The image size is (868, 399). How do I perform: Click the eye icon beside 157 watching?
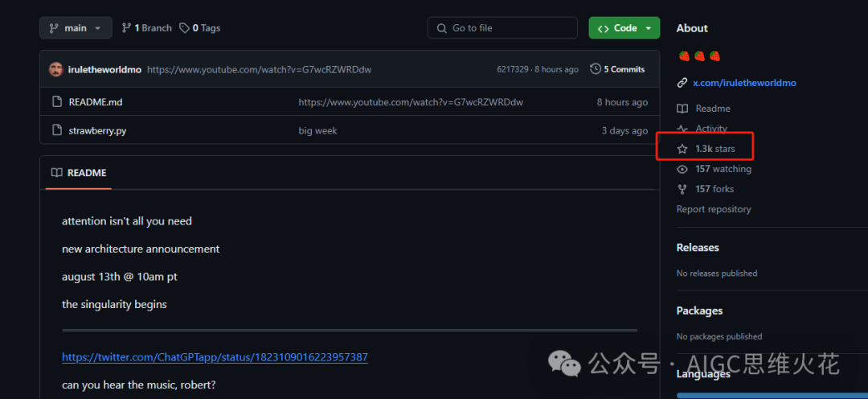(x=682, y=169)
